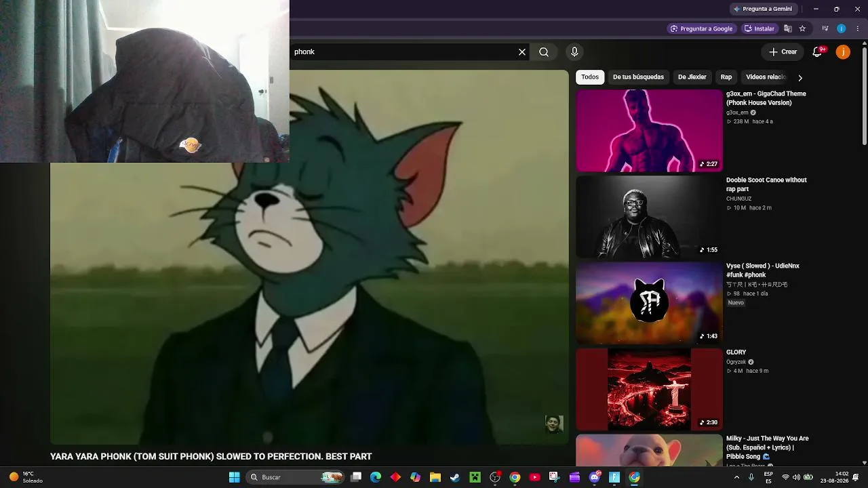Open Steam from the taskbar
The height and width of the screenshot is (488, 868).
[455, 477]
